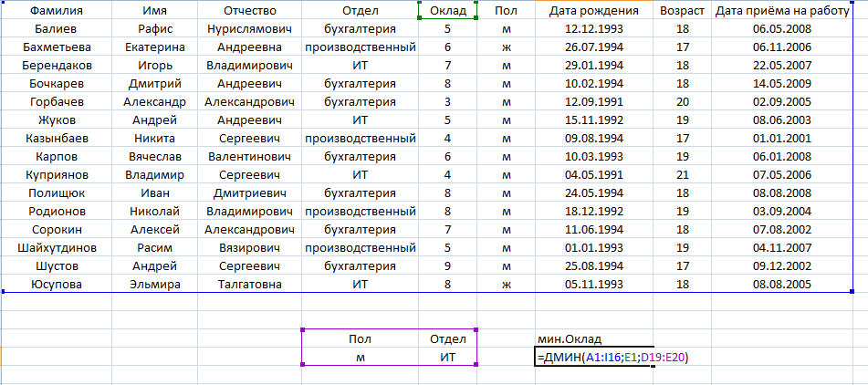Select the Дата рождения header cell
This screenshot has width=868, height=385.
(x=594, y=11)
